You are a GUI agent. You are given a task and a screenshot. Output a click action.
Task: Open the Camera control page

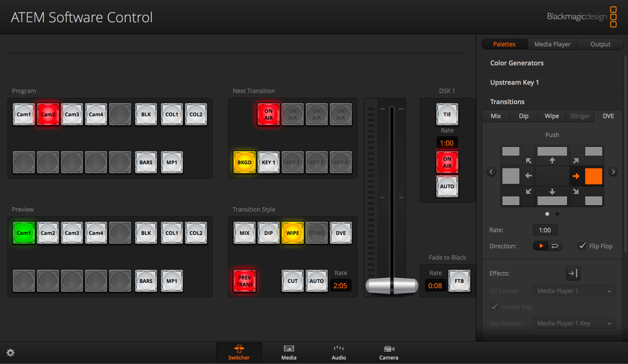tap(388, 352)
